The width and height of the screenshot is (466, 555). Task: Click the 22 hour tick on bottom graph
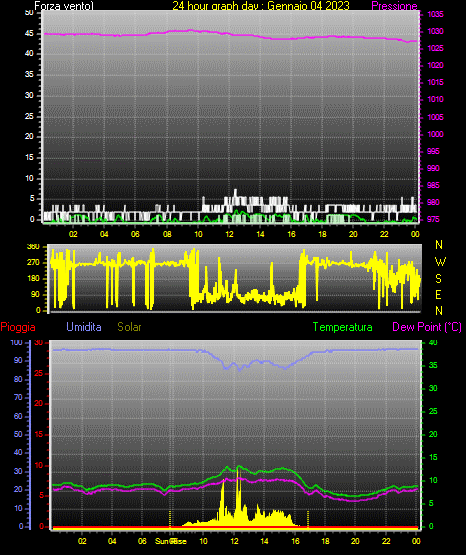click(x=386, y=541)
